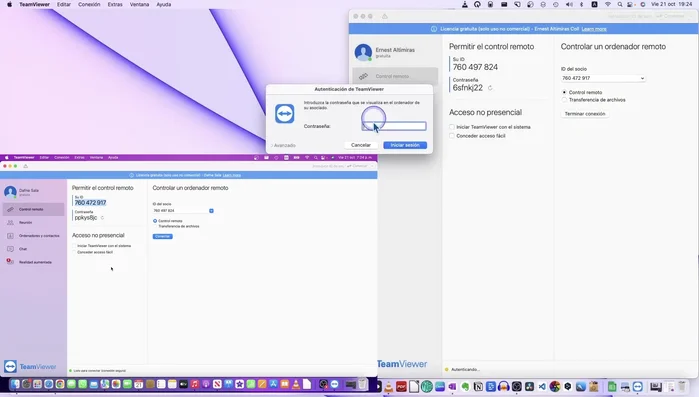This screenshot has height=397, width=699.
Task: Click Ernest Altimiras' profile avatar
Action: [363, 52]
